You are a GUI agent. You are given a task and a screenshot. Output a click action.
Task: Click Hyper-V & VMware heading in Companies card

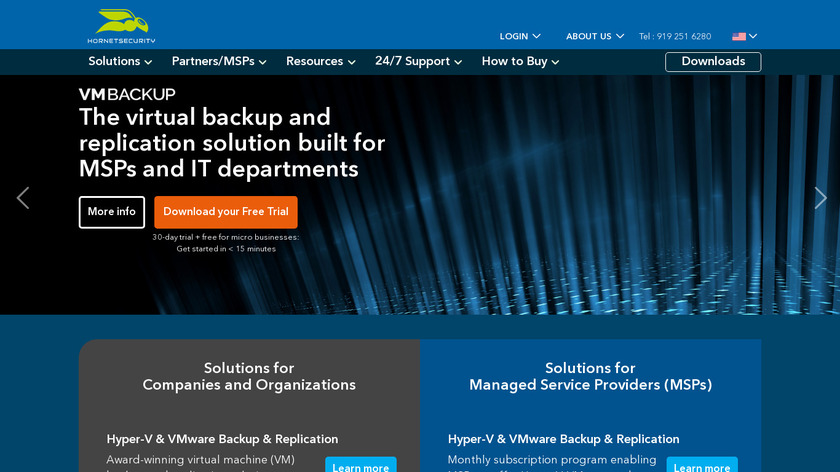[222, 439]
